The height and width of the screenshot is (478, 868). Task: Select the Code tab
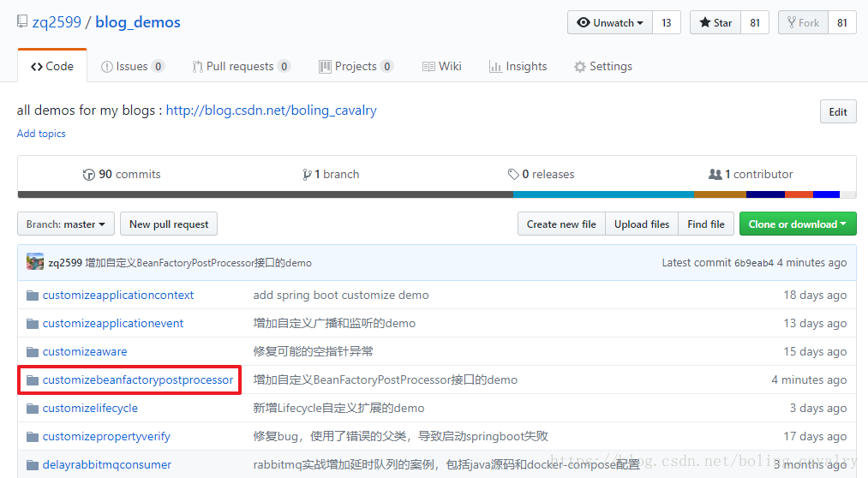point(52,67)
